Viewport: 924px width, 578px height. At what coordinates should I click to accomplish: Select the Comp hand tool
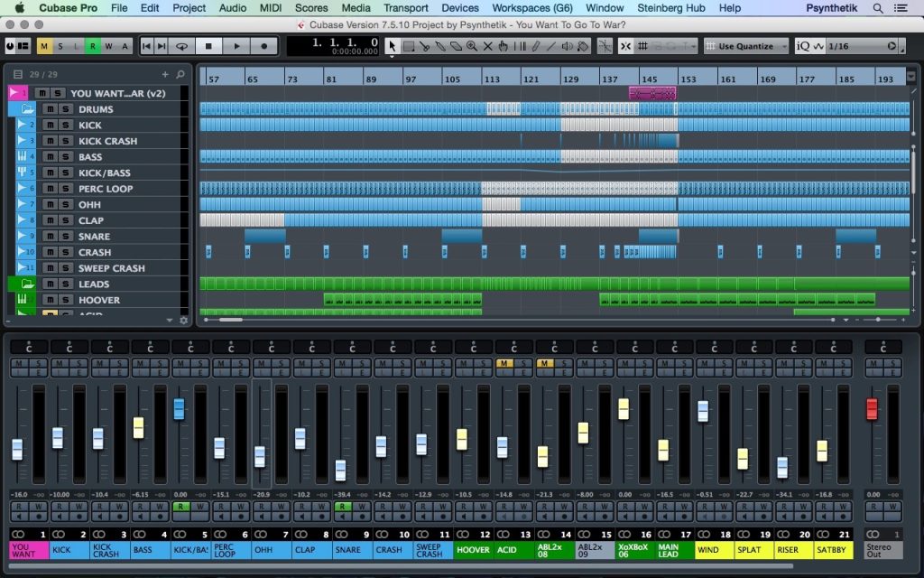(x=504, y=46)
